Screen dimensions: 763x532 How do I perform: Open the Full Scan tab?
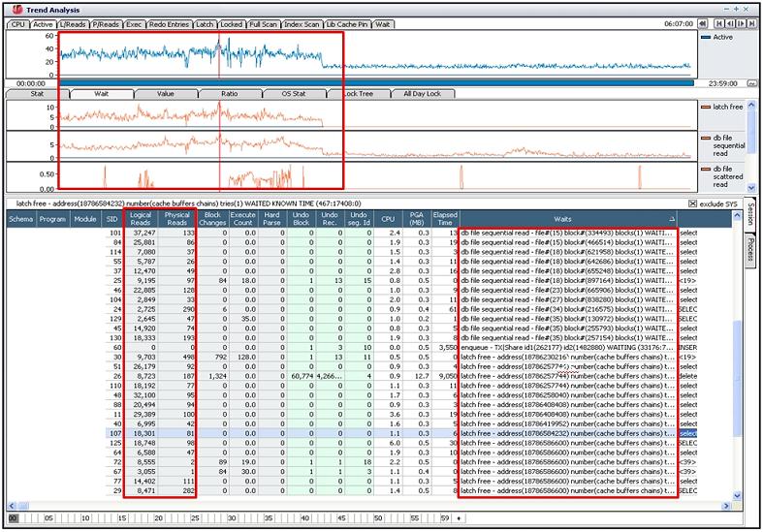pyautogui.click(x=264, y=24)
